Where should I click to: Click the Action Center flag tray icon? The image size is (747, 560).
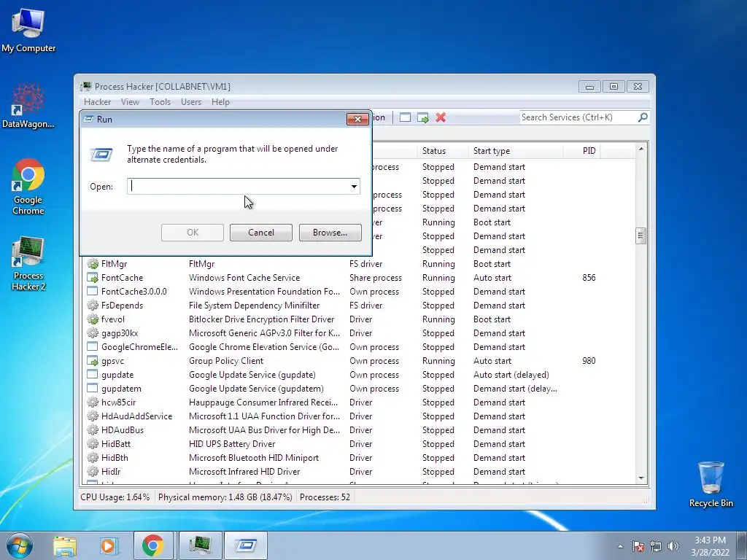638,546
